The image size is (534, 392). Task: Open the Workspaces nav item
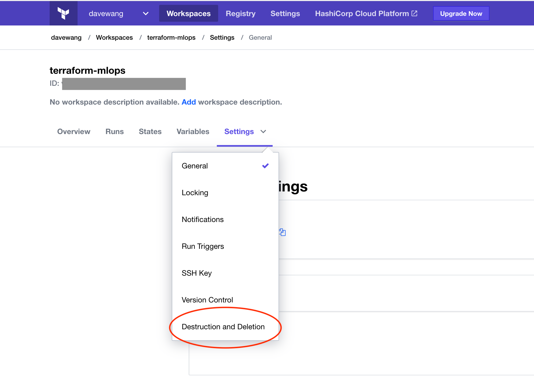point(189,13)
